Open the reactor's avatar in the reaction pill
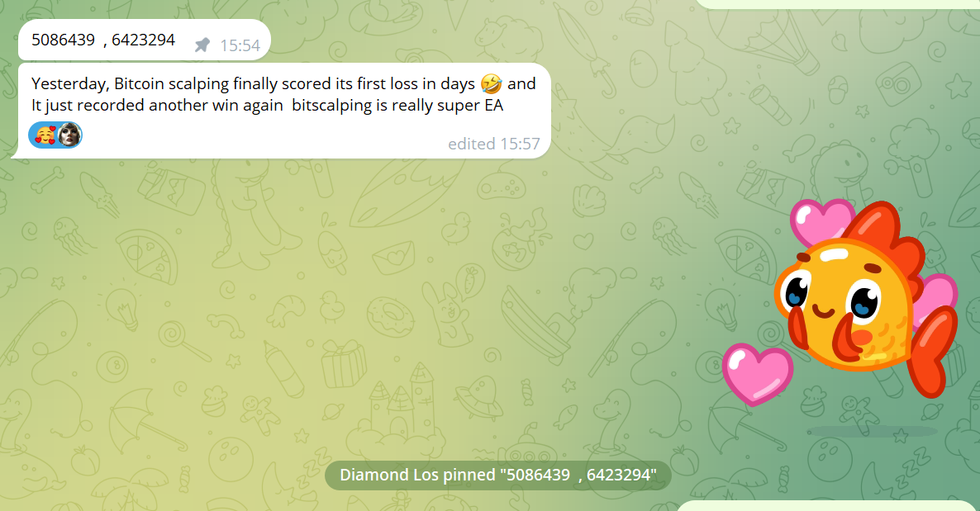 point(69,135)
